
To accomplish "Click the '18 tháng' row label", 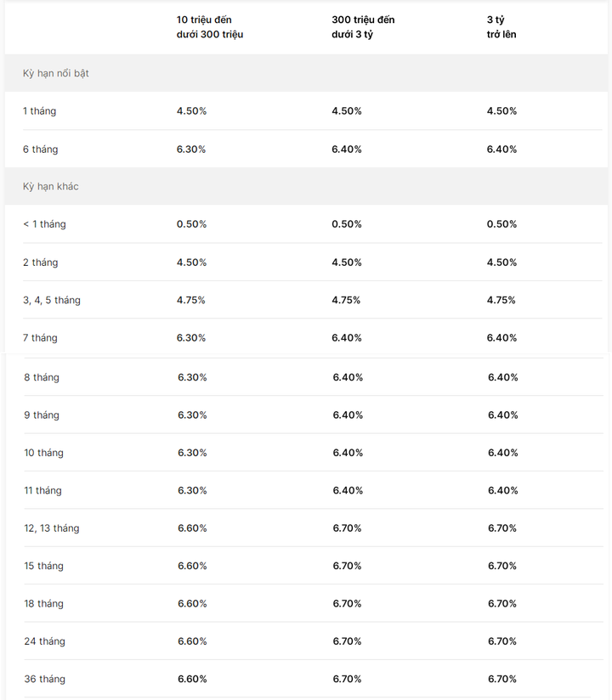I will point(43,603).
